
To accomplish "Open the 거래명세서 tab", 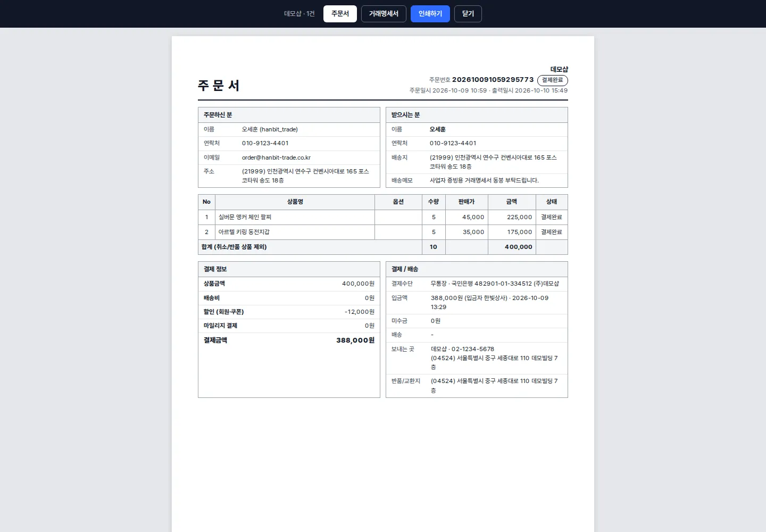I will tap(384, 14).
